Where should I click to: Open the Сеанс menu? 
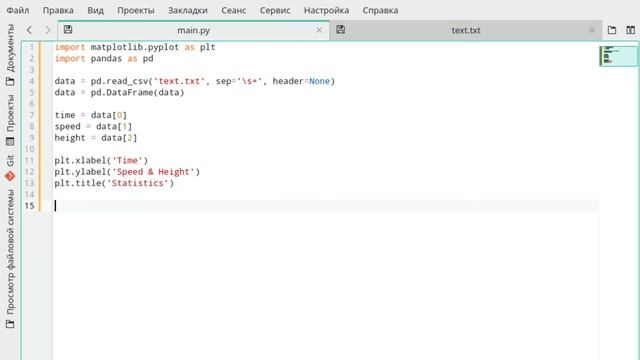pyautogui.click(x=233, y=10)
